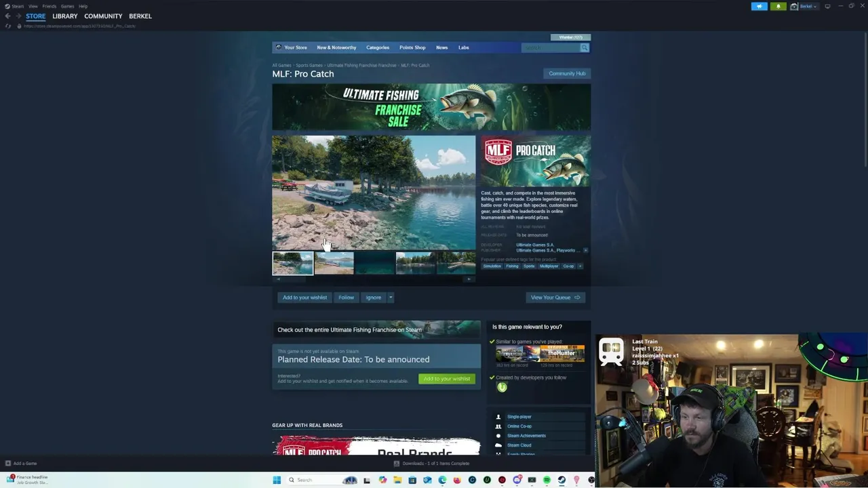
Task: Open the News store link
Action: [x=441, y=47]
